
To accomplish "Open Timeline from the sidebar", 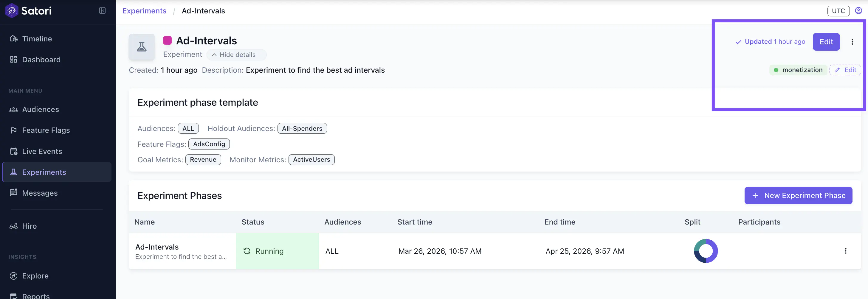I will (37, 39).
